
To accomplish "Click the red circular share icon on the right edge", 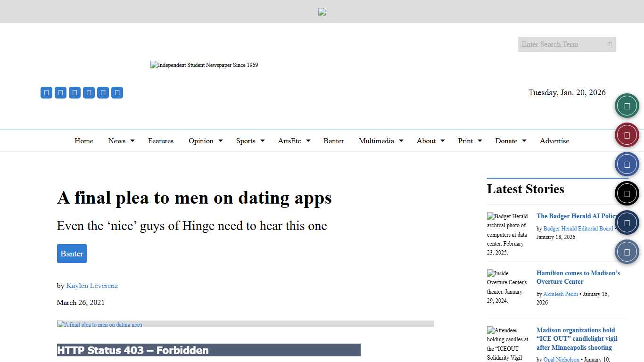I will (627, 134).
